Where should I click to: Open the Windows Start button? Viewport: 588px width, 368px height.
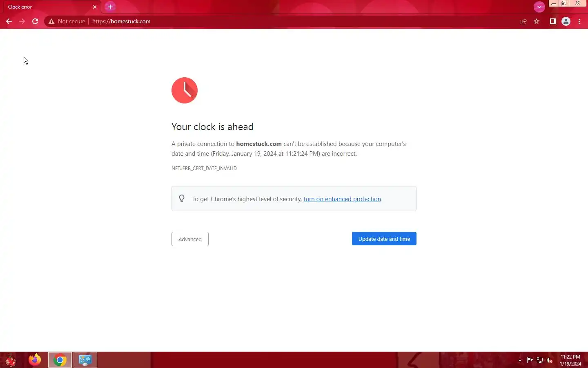[x=11, y=360]
